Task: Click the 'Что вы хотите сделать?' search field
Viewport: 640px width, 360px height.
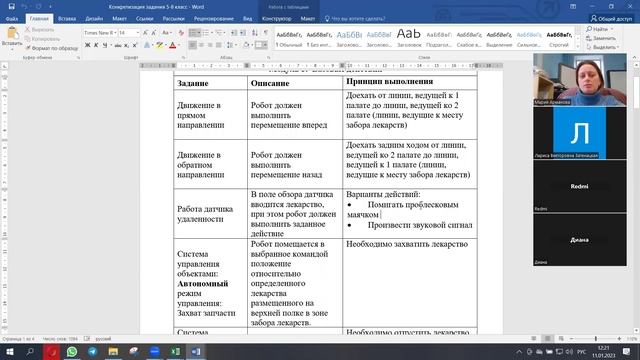Action: [x=355, y=18]
